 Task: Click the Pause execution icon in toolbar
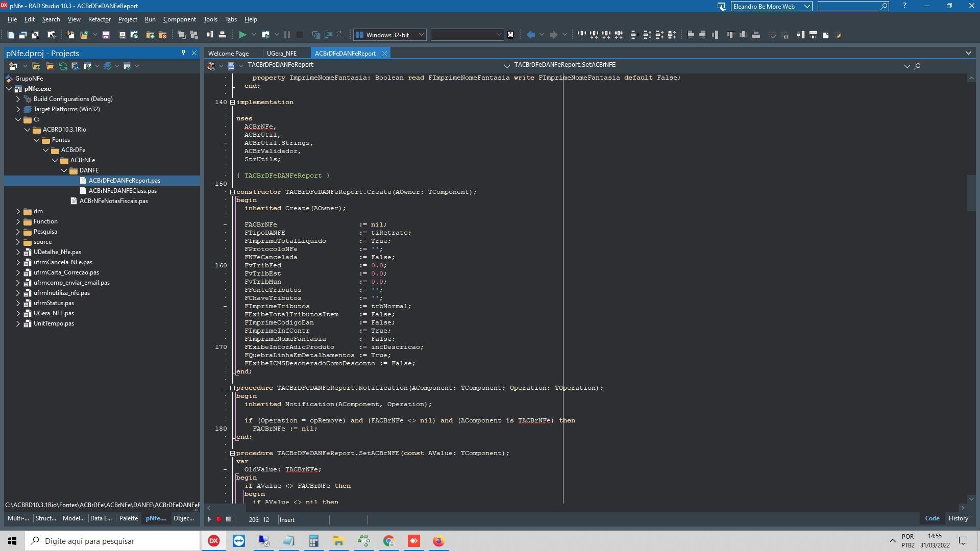click(287, 35)
